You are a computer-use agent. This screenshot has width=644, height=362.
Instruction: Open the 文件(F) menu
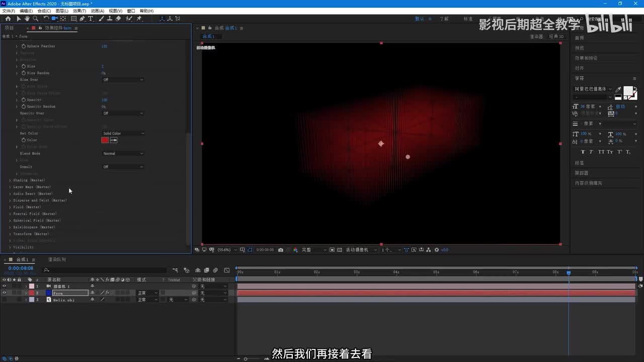[x=9, y=11]
